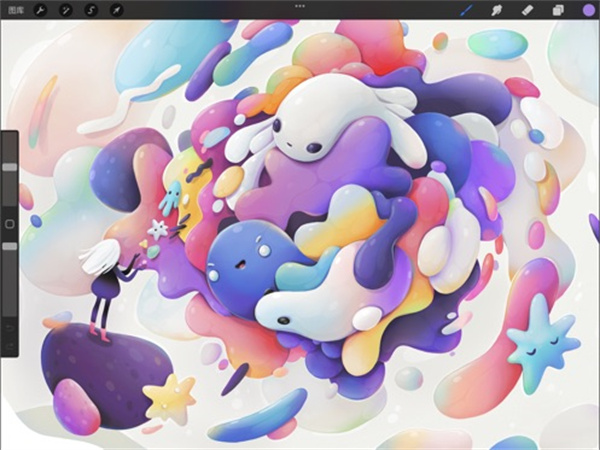Tap the square modify button in sidebar

pos(9,224)
